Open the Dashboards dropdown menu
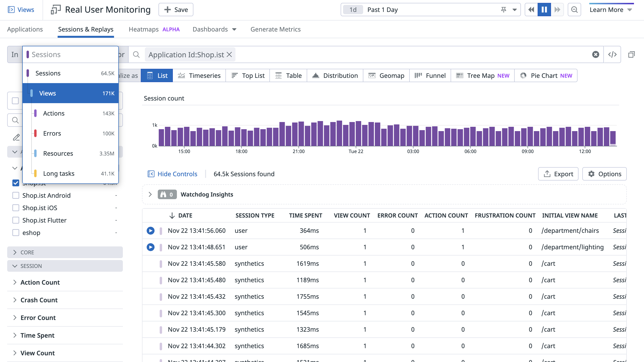Viewport: 644px width, 362px height. click(x=214, y=29)
